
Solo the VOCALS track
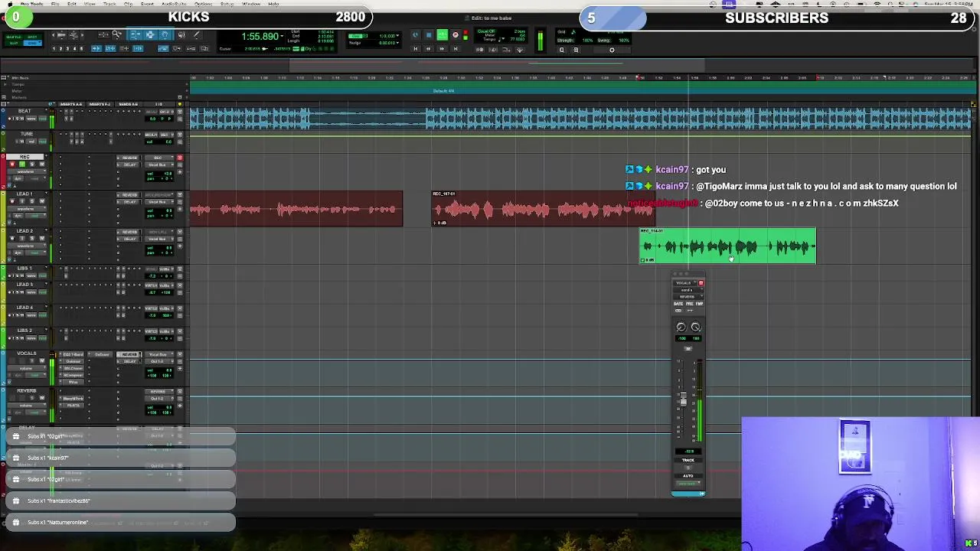[32, 360]
